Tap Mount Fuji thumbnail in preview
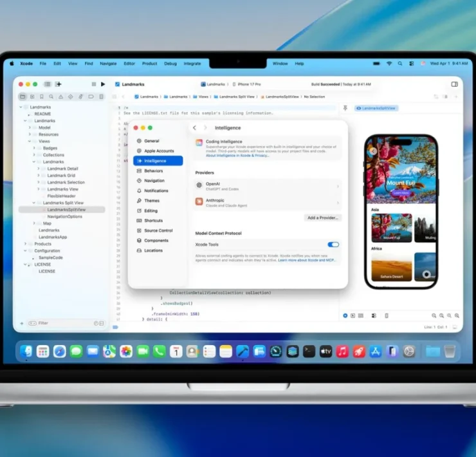Image resolution: width=476 pixels, height=457 pixels. coord(392,228)
